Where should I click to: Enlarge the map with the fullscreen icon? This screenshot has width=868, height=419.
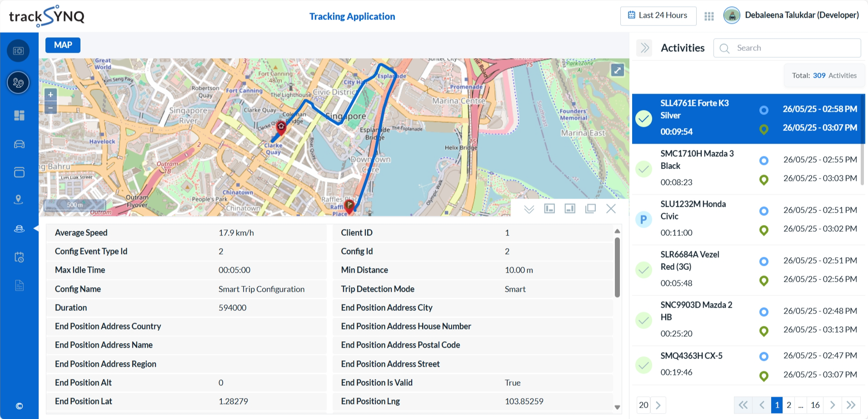[617, 70]
